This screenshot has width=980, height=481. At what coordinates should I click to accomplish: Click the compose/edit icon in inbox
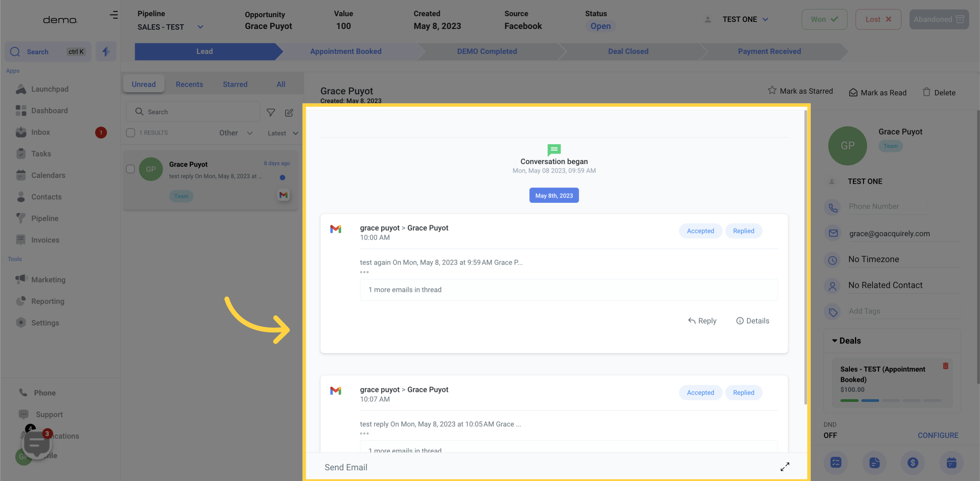click(x=289, y=113)
